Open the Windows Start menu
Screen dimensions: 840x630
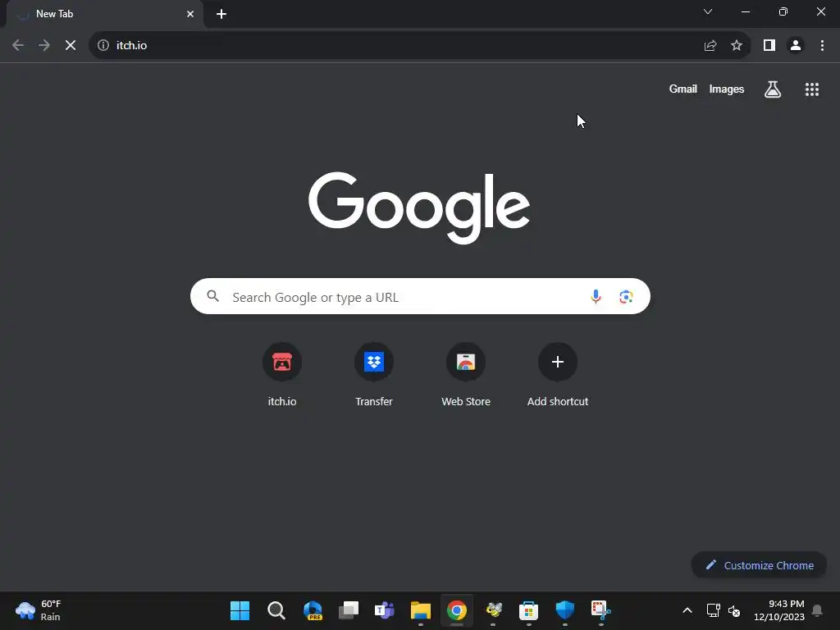point(240,610)
